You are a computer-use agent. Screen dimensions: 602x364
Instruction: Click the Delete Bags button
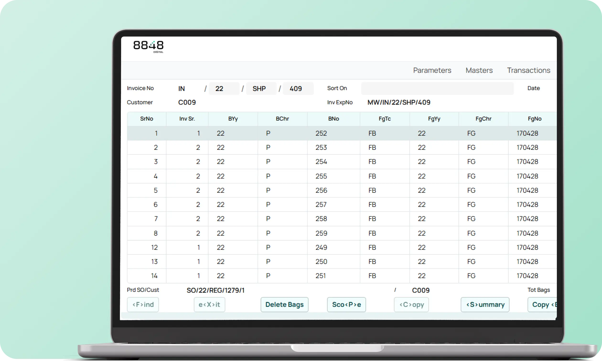tap(284, 304)
